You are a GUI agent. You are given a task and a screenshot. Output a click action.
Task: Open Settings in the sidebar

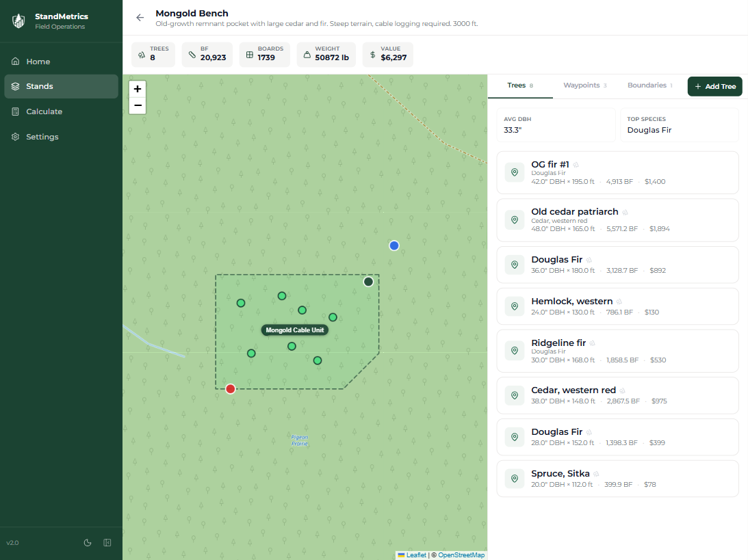pyautogui.click(x=42, y=137)
